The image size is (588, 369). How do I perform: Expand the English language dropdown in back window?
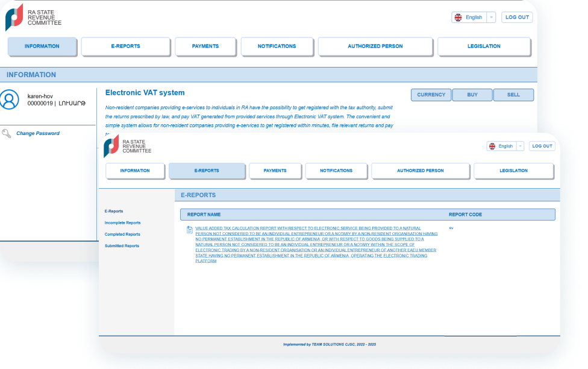(x=491, y=17)
